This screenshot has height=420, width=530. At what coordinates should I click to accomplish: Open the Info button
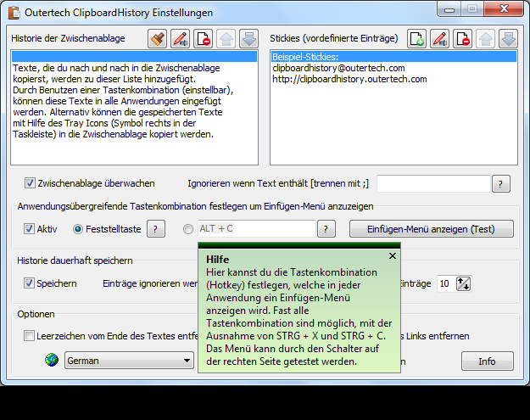coord(487,361)
